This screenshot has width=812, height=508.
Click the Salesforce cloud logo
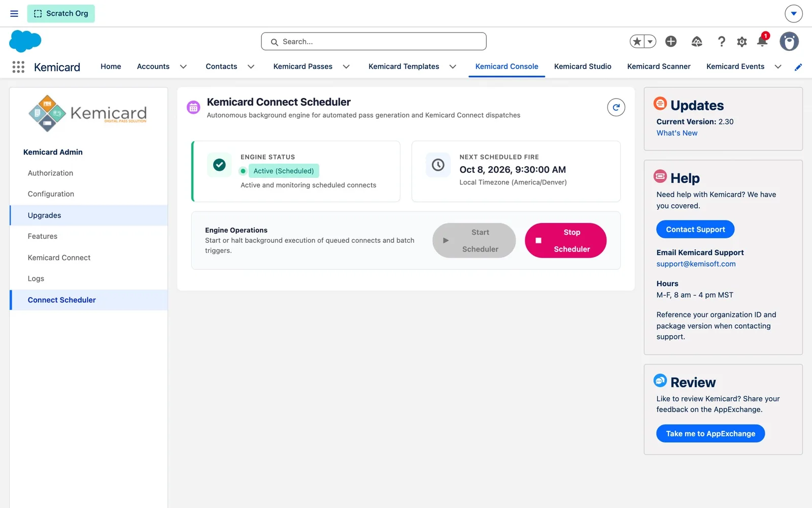coord(25,41)
